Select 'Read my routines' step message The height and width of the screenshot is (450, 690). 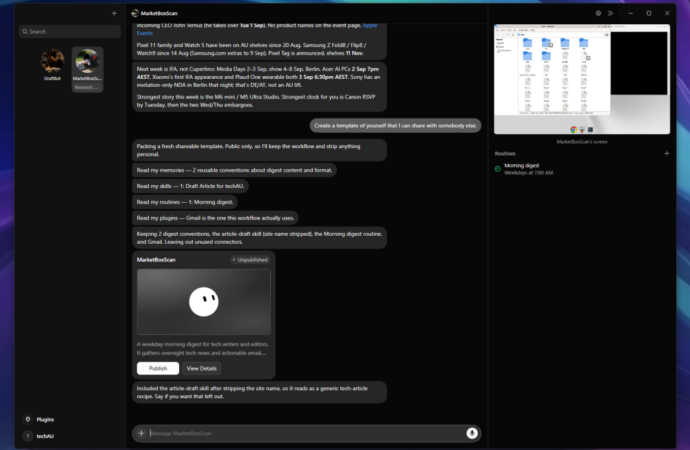pyautogui.click(x=185, y=202)
